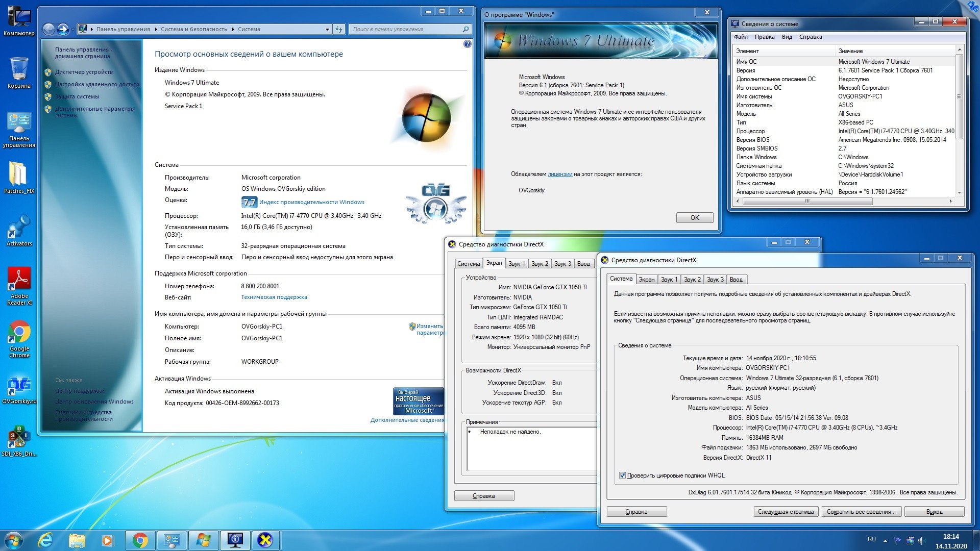The image size is (980, 551).
Task: Open the Patches_FIX folder icon
Action: click(19, 178)
